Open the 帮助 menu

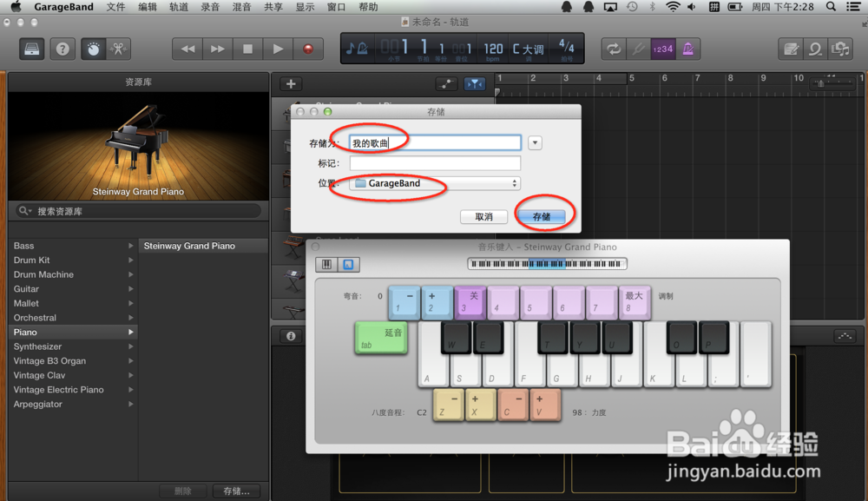pos(368,7)
